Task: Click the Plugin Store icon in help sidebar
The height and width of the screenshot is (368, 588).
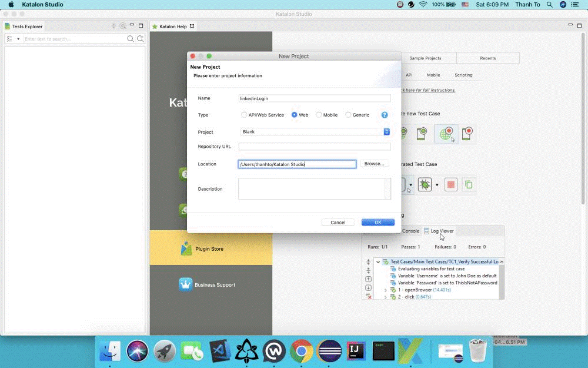Action: click(x=186, y=248)
